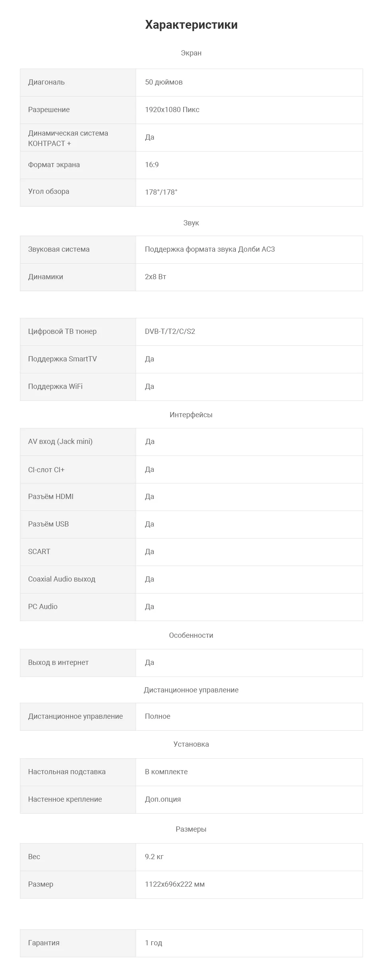Click the Интерфейсы section heading
Screen dimensions: 383x980
191,415
